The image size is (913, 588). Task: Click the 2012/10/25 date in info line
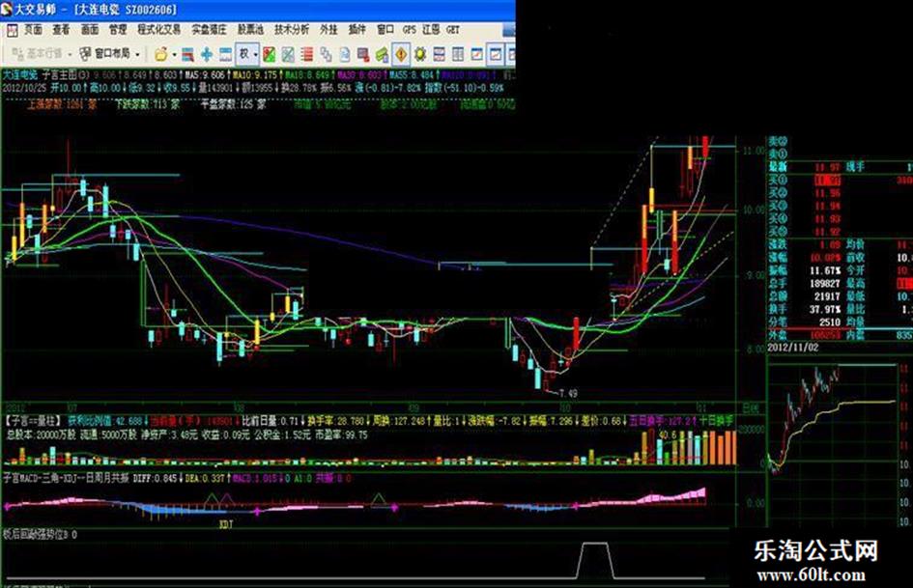24,88
